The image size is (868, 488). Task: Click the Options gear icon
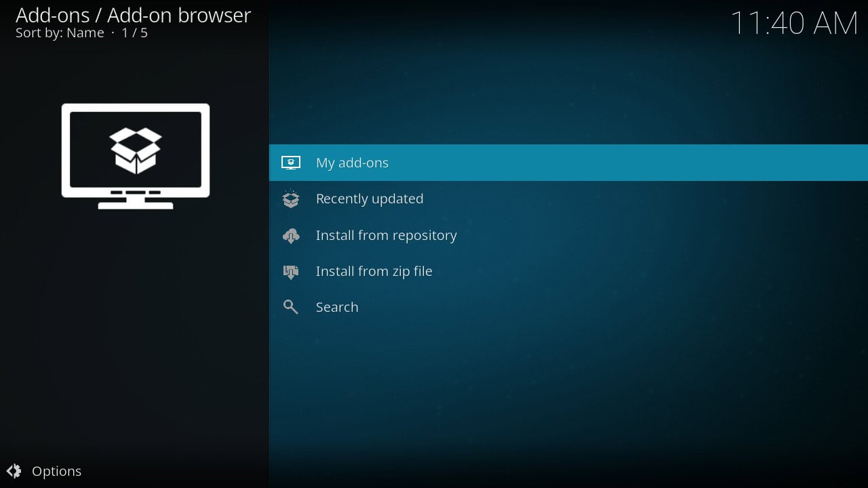[x=14, y=471]
